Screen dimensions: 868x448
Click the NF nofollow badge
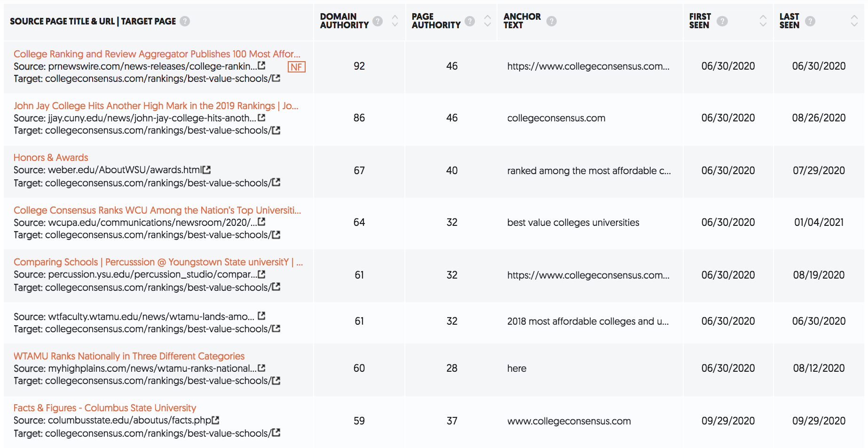[296, 67]
